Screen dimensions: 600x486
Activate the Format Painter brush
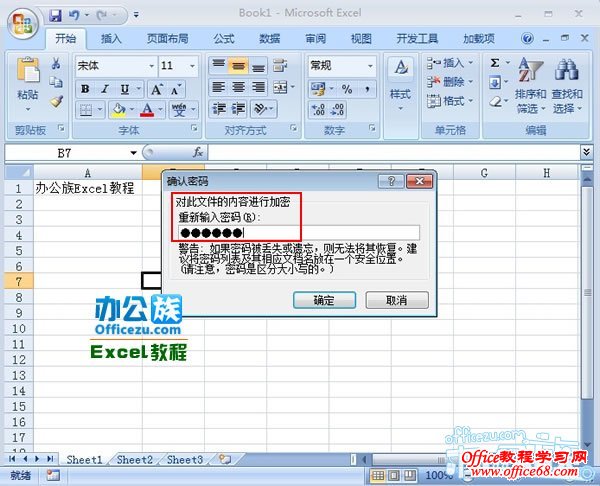pyautogui.click(x=56, y=101)
